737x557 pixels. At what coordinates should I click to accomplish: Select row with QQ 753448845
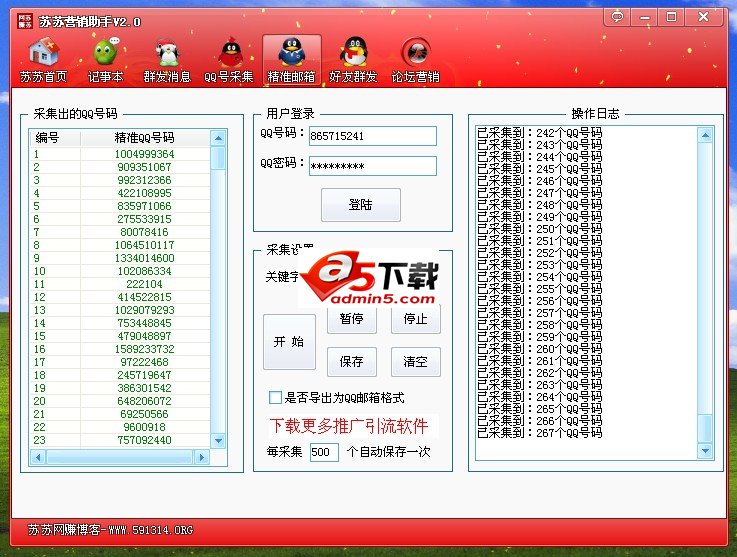[120, 323]
